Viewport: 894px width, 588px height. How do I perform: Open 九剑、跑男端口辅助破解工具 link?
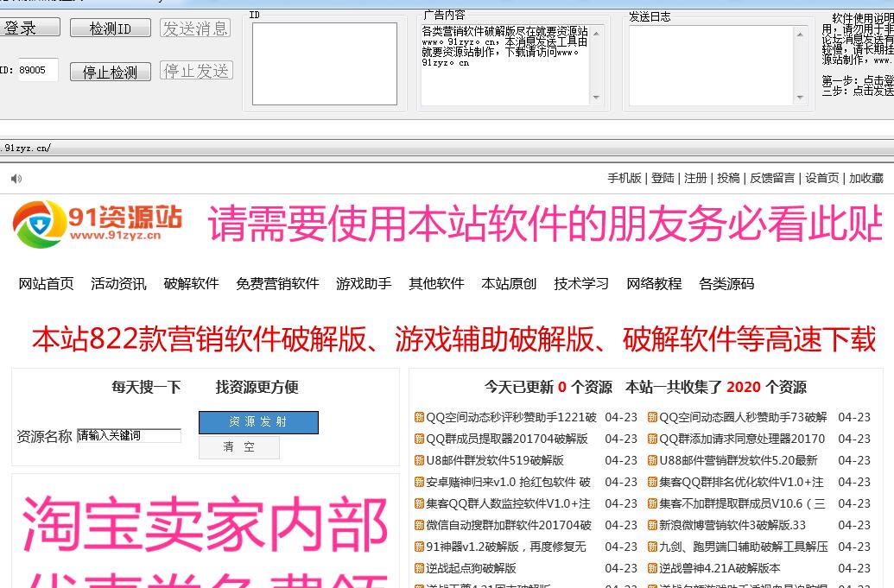pos(744,547)
